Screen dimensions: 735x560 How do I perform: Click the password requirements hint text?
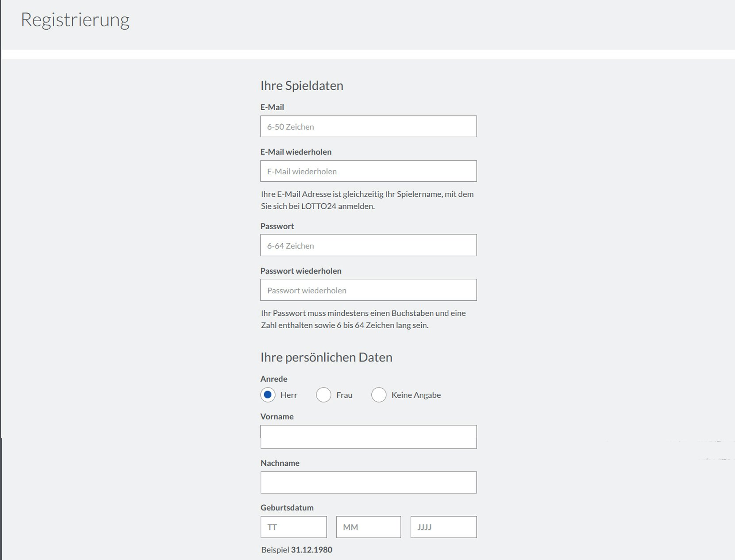(363, 319)
